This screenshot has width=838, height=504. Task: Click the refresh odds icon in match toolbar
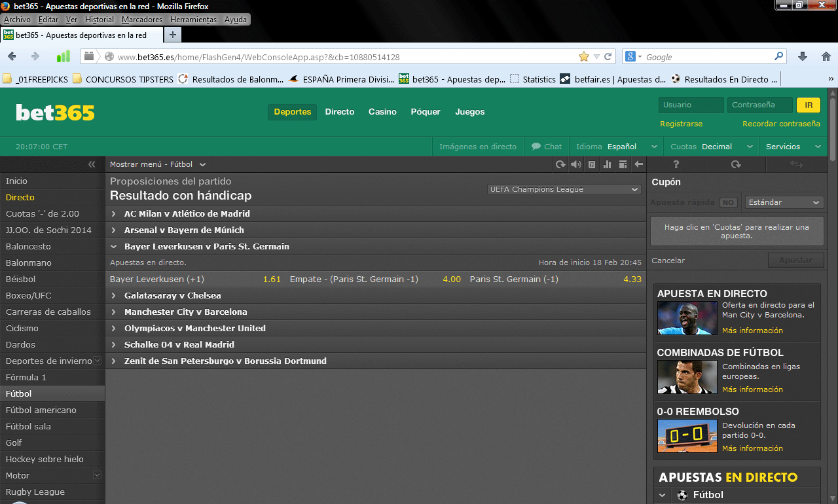tap(560, 165)
